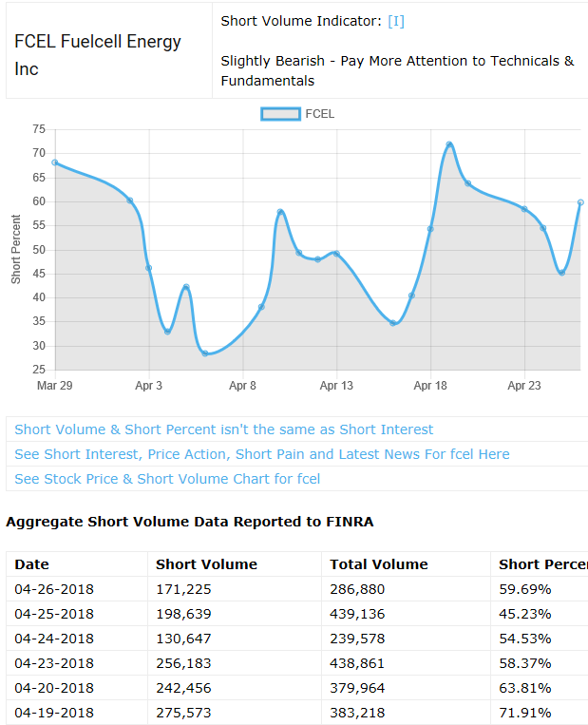
Task: Click the peak data point near Apr 19
Action: 449,144
